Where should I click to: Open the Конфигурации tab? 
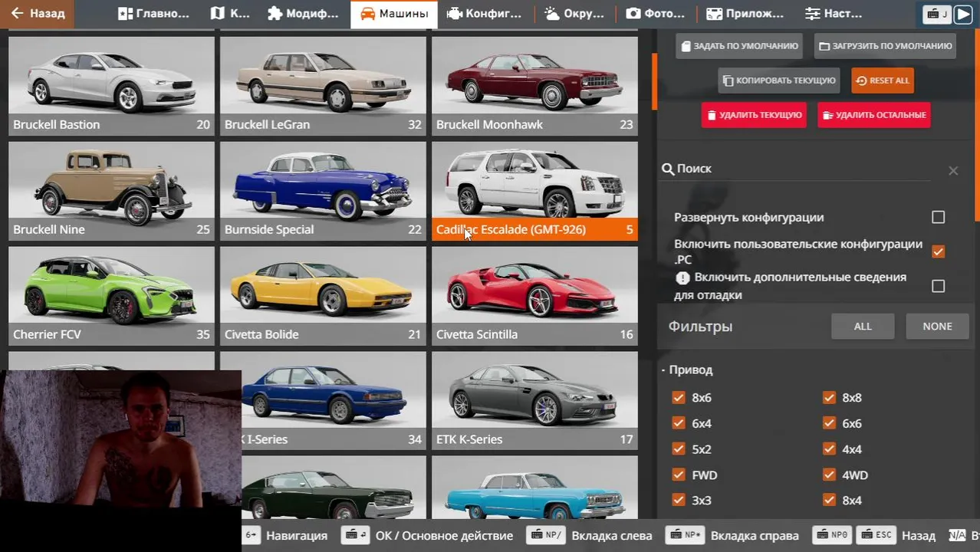(485, 14)
